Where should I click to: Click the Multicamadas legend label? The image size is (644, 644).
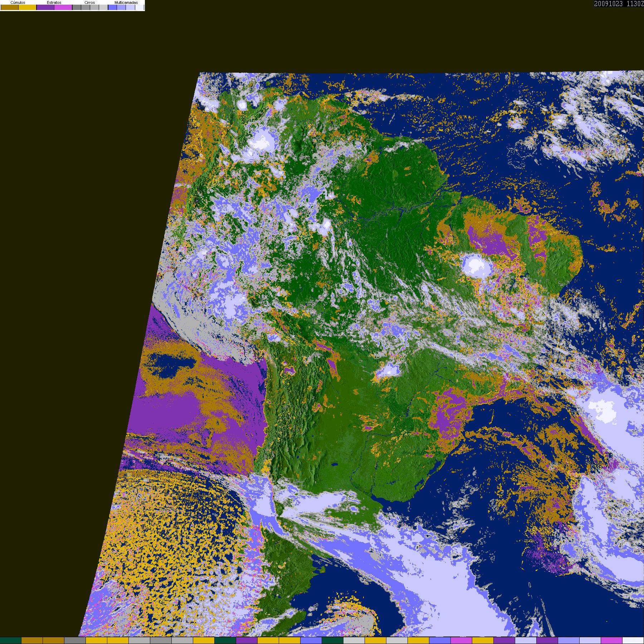pos(126,3)
